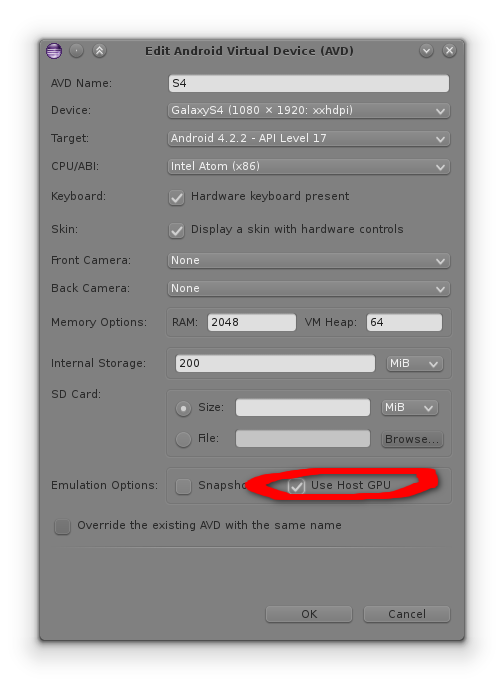Confirm changes with the OK button
The width and height of the screenshot is (504, 680).
click(309, 614)
